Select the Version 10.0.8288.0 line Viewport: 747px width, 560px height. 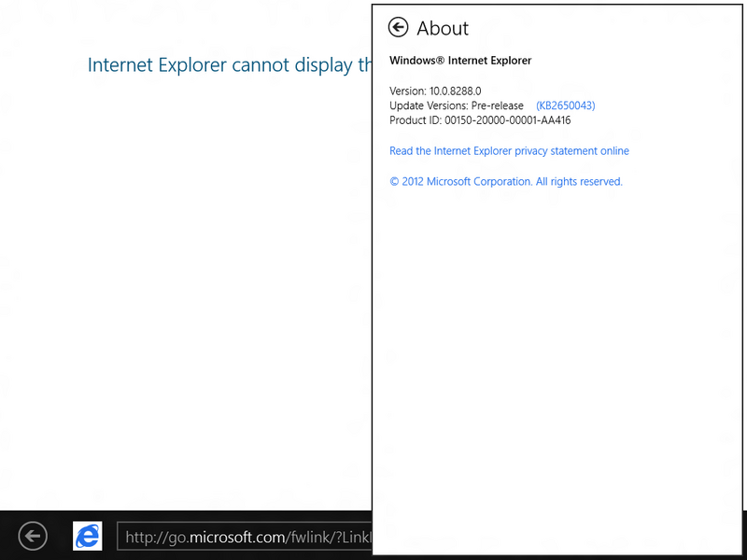435,91
